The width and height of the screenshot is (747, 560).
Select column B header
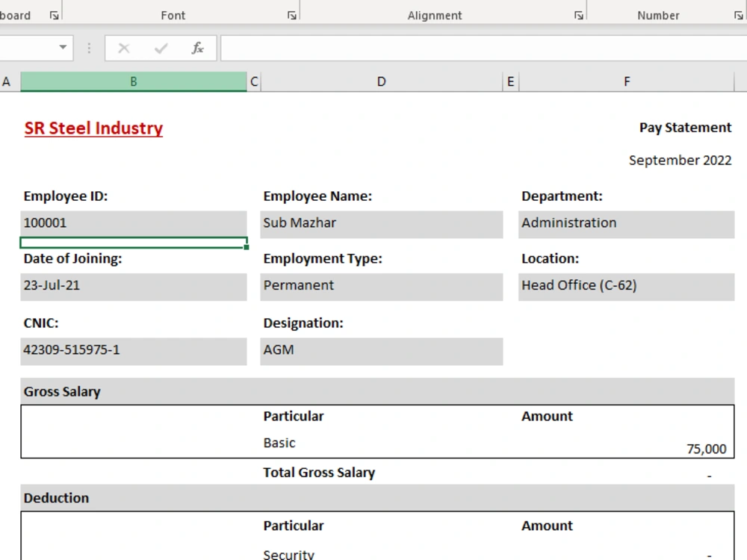134,81
